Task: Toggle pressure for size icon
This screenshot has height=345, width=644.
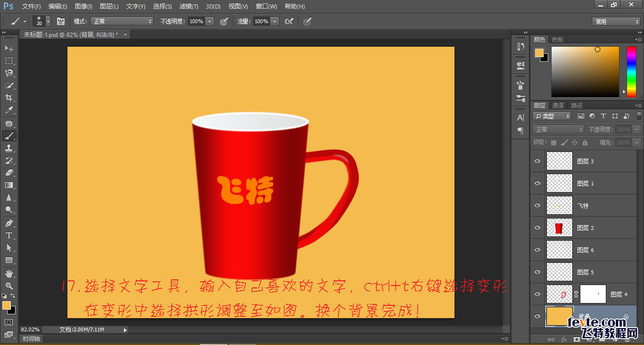Action: coord(307,21)
